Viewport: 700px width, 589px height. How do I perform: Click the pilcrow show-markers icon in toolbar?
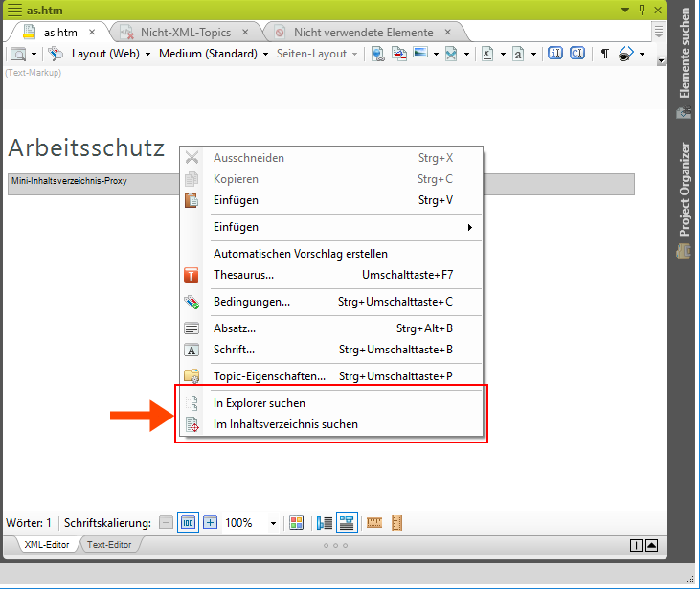point(604,54)
